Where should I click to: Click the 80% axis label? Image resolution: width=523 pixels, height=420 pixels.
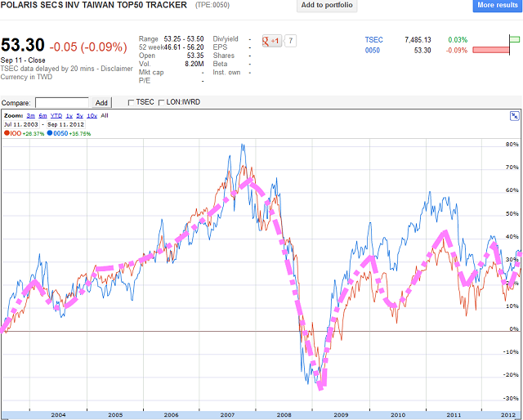point(512,145)
